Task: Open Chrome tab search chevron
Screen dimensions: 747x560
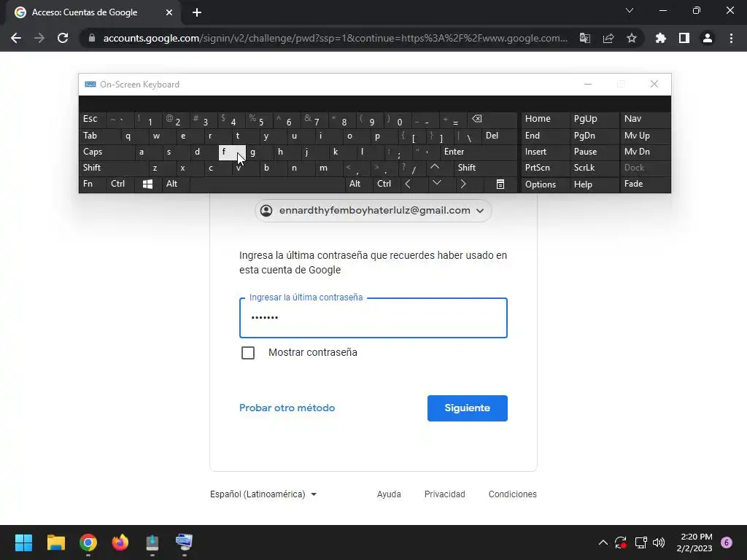Action: click(x=630, y=10)
